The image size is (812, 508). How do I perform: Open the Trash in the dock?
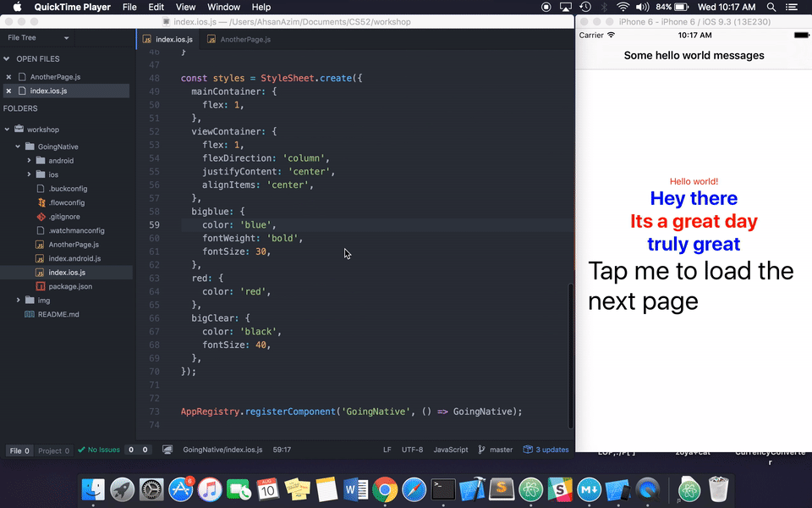pyautogui.click(x=718, y=489)
